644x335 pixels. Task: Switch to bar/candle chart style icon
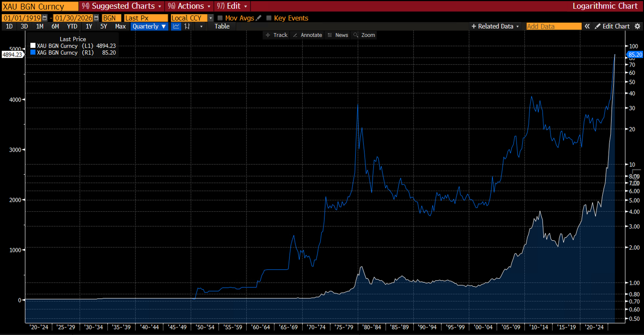pyautogui.click(x=187, y=26)
